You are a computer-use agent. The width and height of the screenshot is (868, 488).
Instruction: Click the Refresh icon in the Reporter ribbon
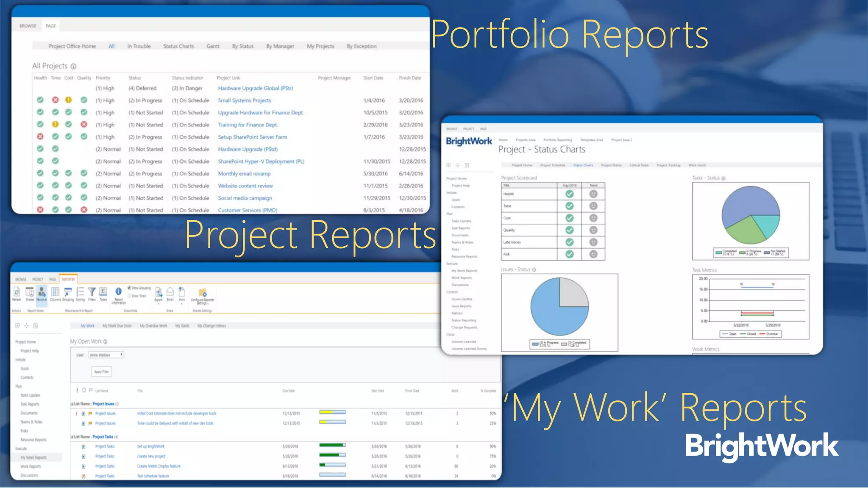click(17, 292)
